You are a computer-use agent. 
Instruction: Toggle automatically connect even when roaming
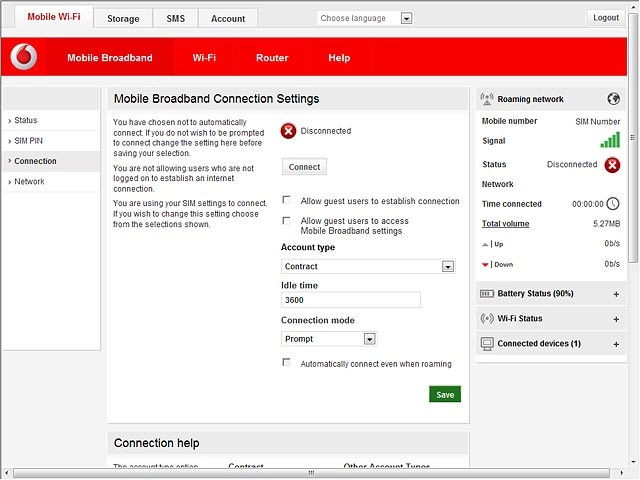coord(287,362)
